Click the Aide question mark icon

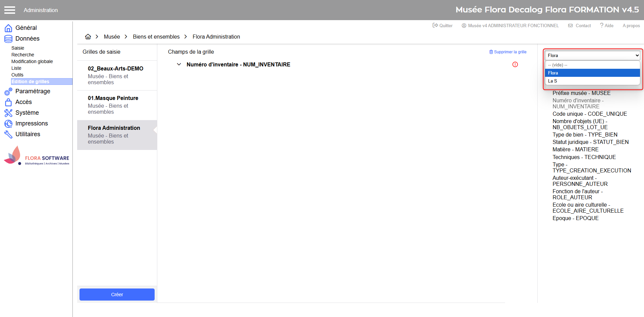(x=602, y=25)
